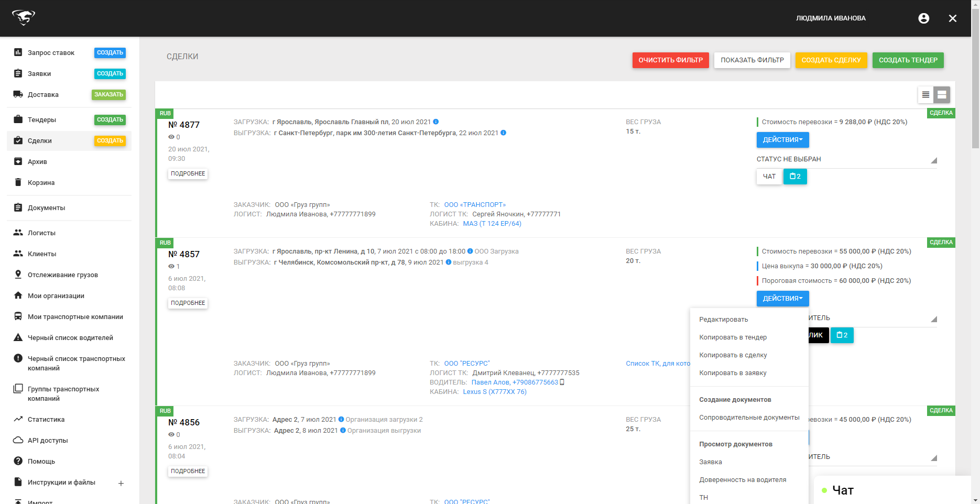
Task: Click Список ТК link in deal 4857
Action: click(x=658, y=364)
